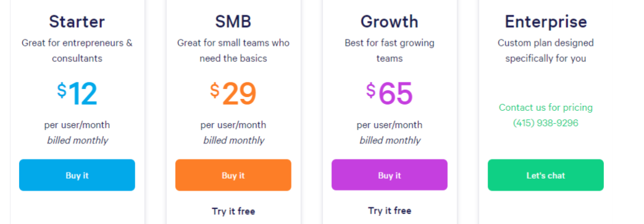Select the SMB plan heading

(233, 22)
